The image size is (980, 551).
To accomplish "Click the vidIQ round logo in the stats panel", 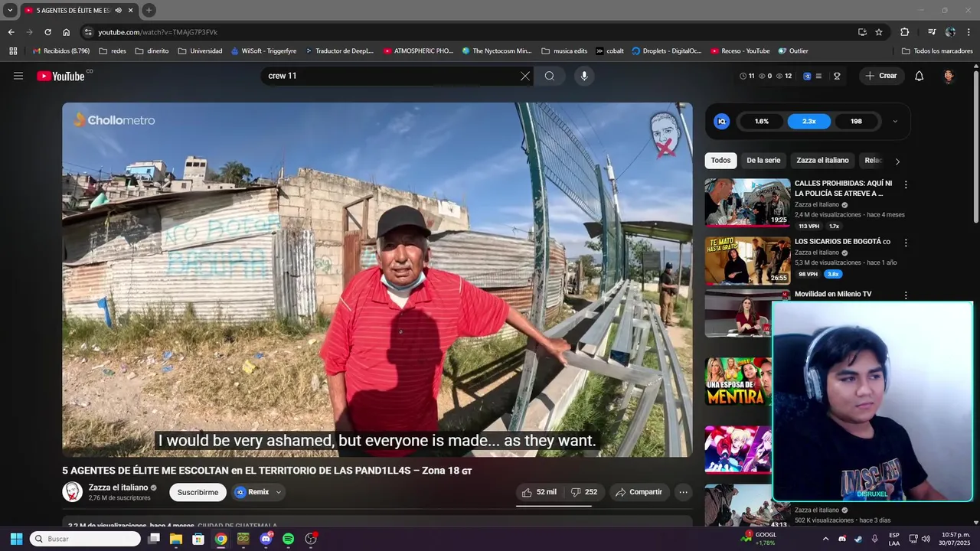I will 721,121.
